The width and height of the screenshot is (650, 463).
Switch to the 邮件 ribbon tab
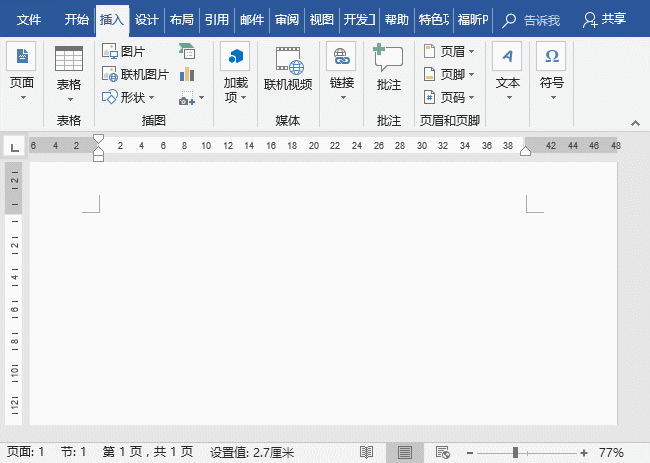tap(252, 19)
